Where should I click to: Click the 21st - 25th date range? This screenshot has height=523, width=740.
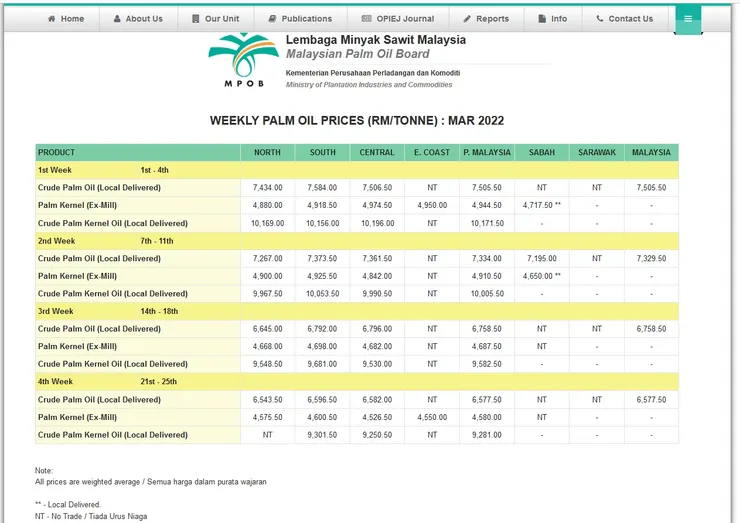point(159,381)
